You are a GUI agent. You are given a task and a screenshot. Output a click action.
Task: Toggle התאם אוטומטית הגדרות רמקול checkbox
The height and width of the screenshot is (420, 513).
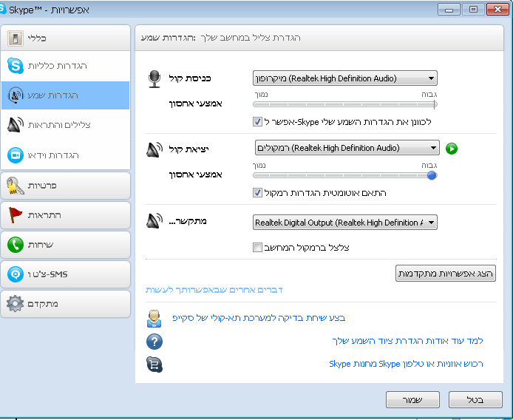click(x=257, y=193)
